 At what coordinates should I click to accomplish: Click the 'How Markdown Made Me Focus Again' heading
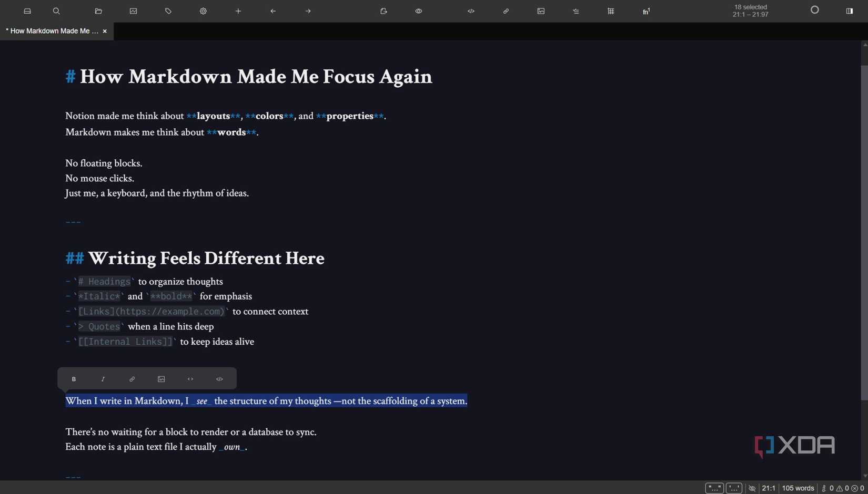tap(256, 77)
